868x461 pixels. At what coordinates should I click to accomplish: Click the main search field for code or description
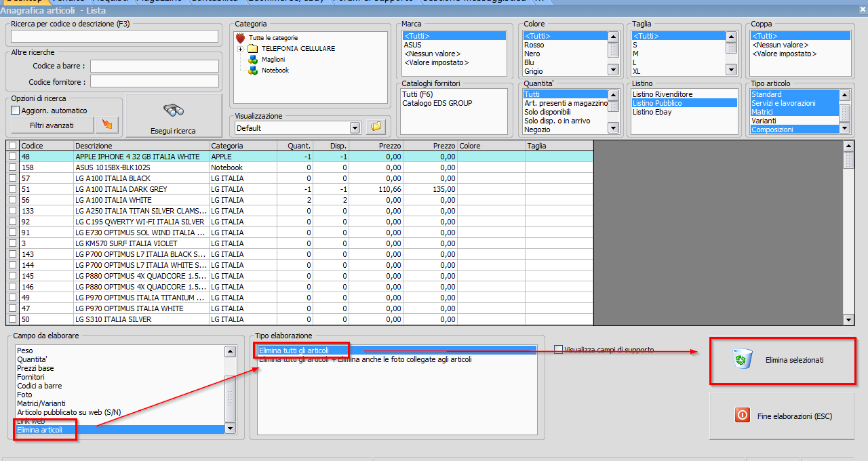coord(115,36)
